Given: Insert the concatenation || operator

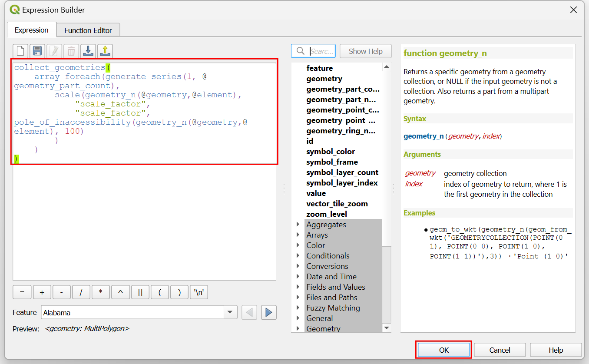Looking at the screenshot, I should (140, 293).
